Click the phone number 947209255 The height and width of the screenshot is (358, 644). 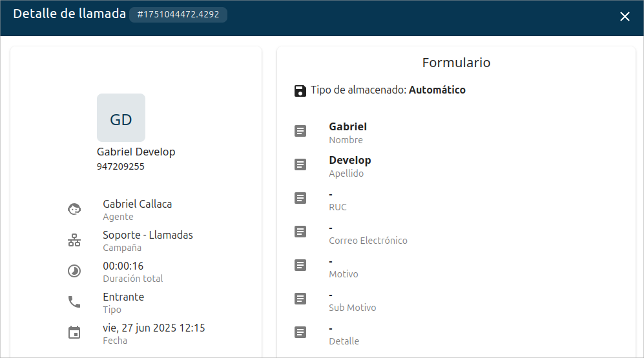121,166
